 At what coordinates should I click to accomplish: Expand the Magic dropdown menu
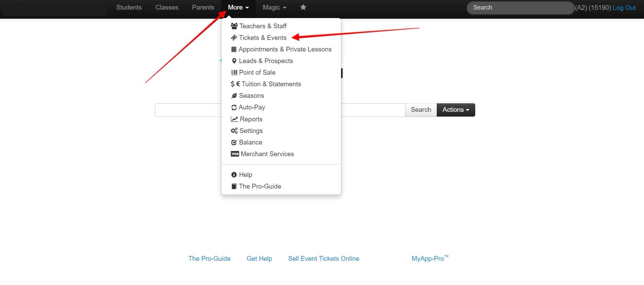pos(274,7)
